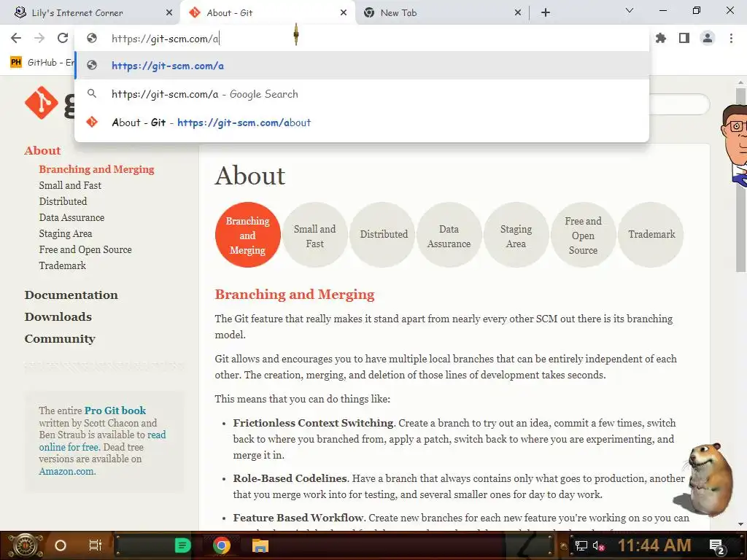Open the Extensions puzzle icon
Image resolution: width=747 pixels, height=560 pixels.
point(661,38)
